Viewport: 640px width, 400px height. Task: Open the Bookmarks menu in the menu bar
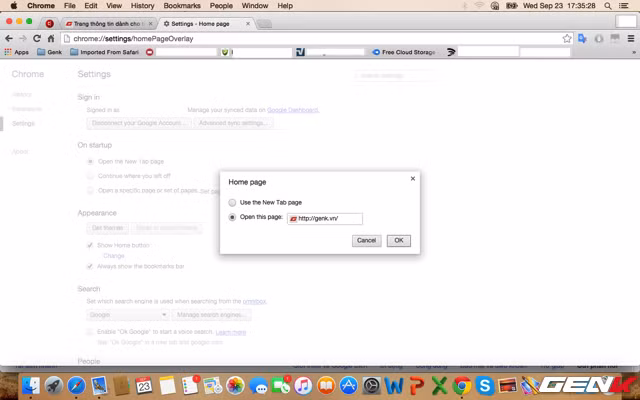tap(181, 5)
